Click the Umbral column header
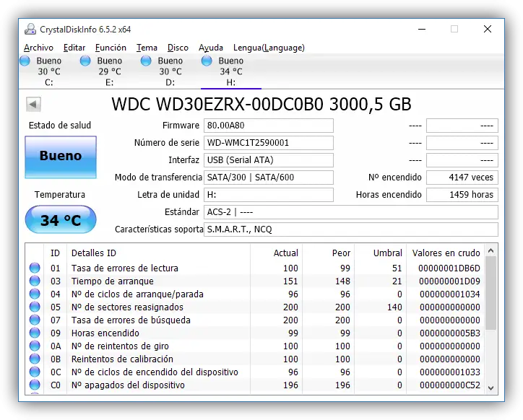The height and width of the screenshot is (420, 523). point(380,253)
